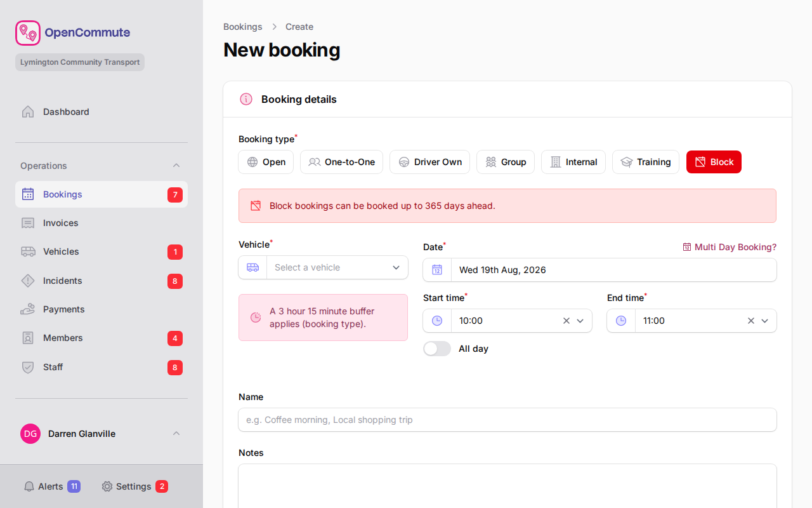Screen dimensions: 812x508
Task: Expand the Darren Glanville user menu
Action: tap(176, 434)
